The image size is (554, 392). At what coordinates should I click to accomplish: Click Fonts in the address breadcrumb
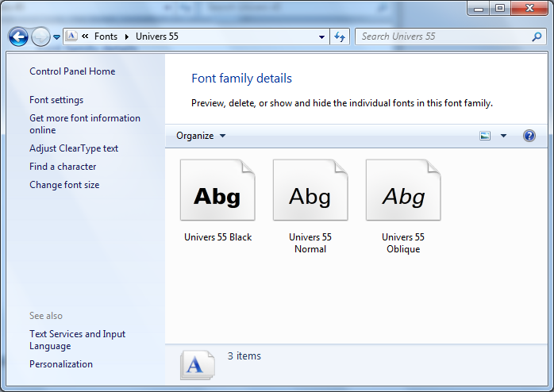(106, 37)
